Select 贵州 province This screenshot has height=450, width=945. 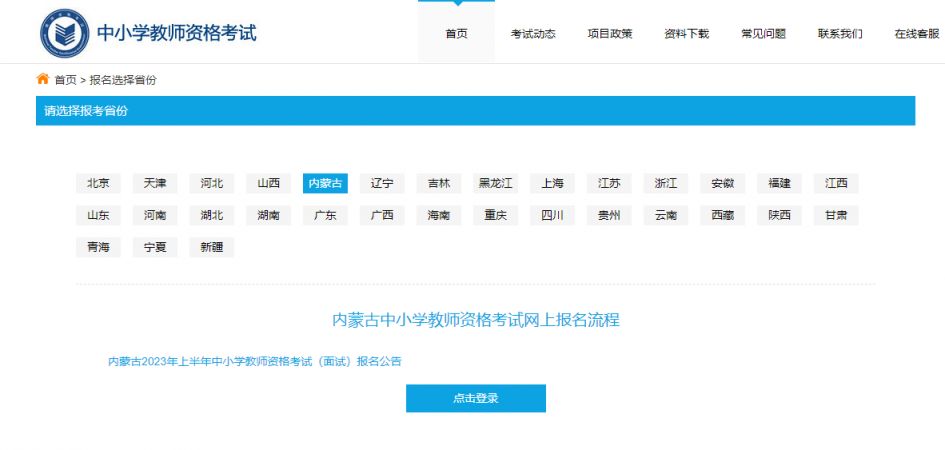pos(609,215)
